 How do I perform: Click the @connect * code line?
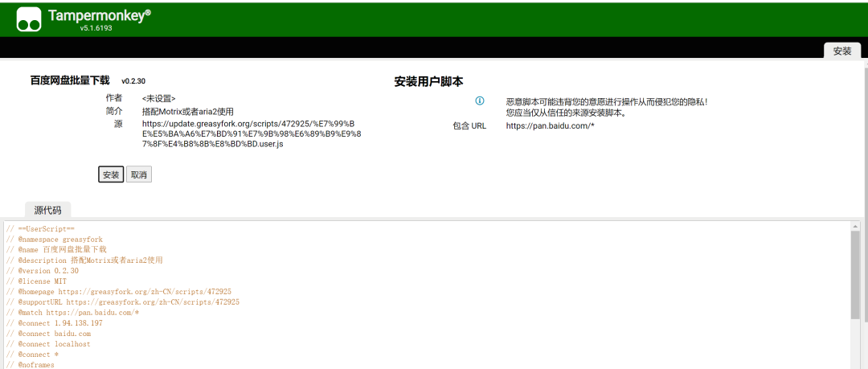click(32, 354)
